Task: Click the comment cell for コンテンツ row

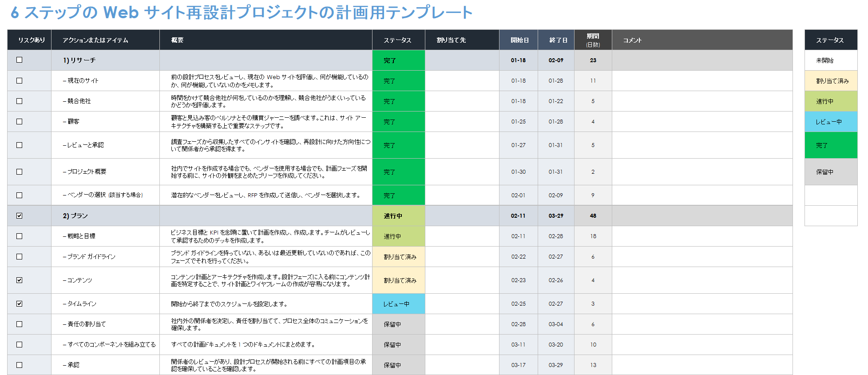Action: tap(702, 280)
